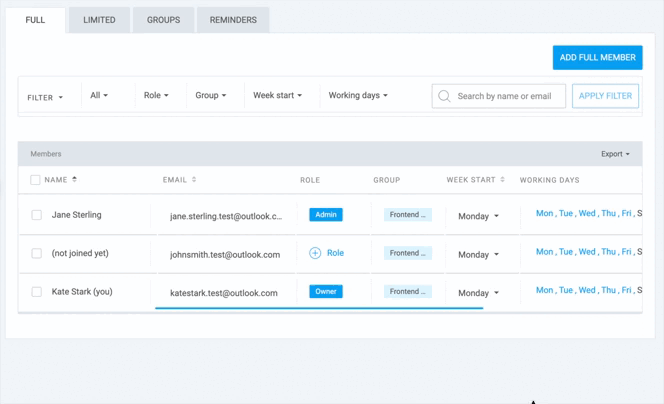Select the Kate Stark row checkbox
The width and height of the screenshot is (664, 404).
[x=37, y=292]
